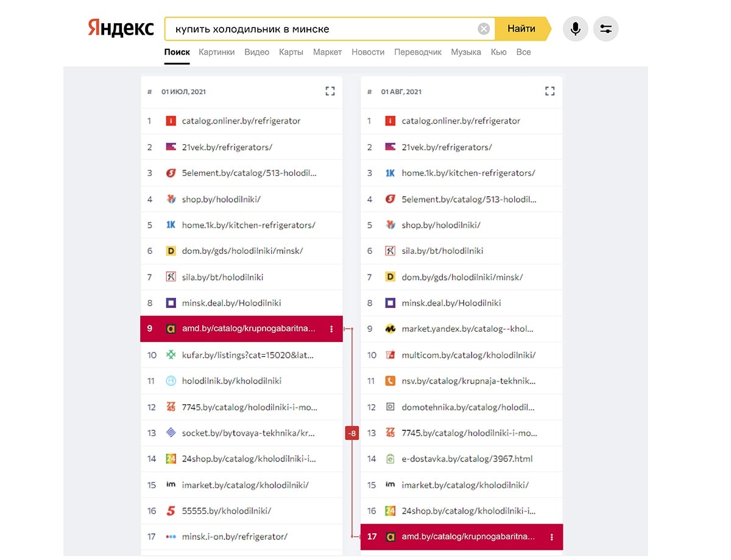Open the Карты tab
The width and height of the screenshot is (731, 560).
tap(291, 52)
